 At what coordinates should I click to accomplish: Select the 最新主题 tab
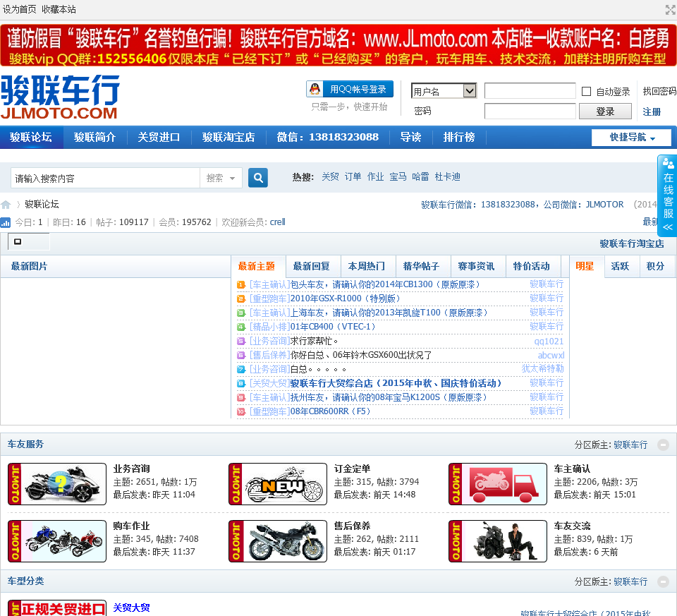(x=257, y=266)
